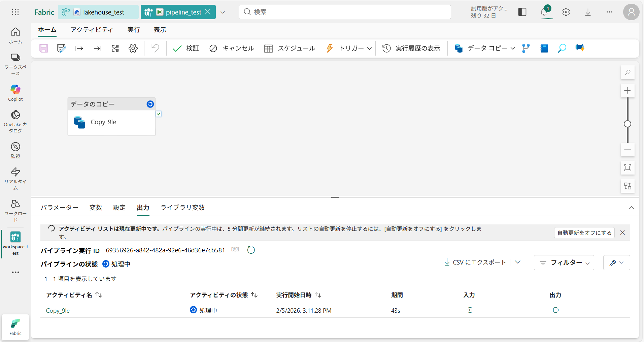This screenshot has height=342, width=644.
Task: Sort by activity name column
Action: click(99, 295)
